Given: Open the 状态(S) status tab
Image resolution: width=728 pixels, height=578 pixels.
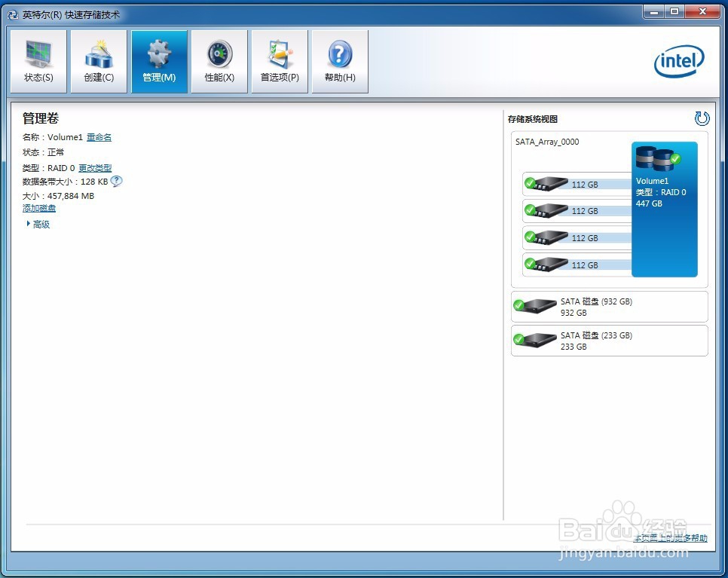Looking at the screenshot, I should pos(38,62).
